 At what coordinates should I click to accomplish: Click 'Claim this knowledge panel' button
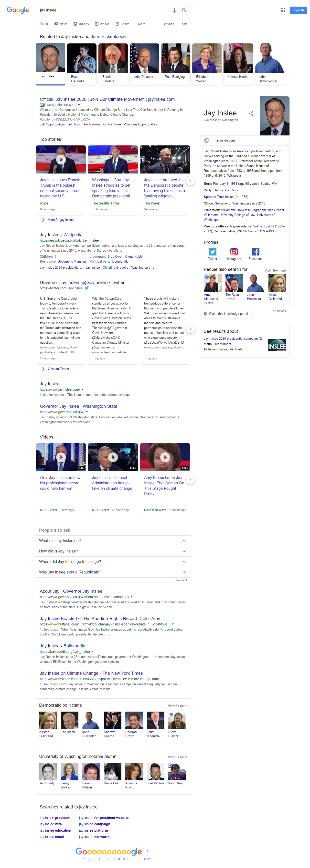[226, 314]
